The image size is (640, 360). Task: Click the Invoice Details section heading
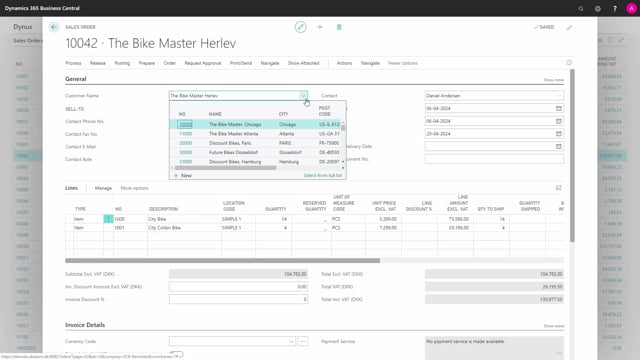pyautogui.click(x=85, y=325)
